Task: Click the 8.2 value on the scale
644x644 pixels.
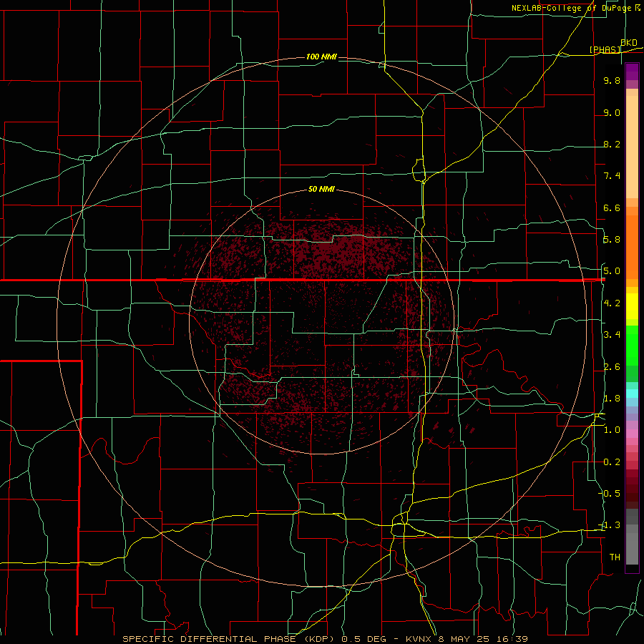Action: (612, 144)
